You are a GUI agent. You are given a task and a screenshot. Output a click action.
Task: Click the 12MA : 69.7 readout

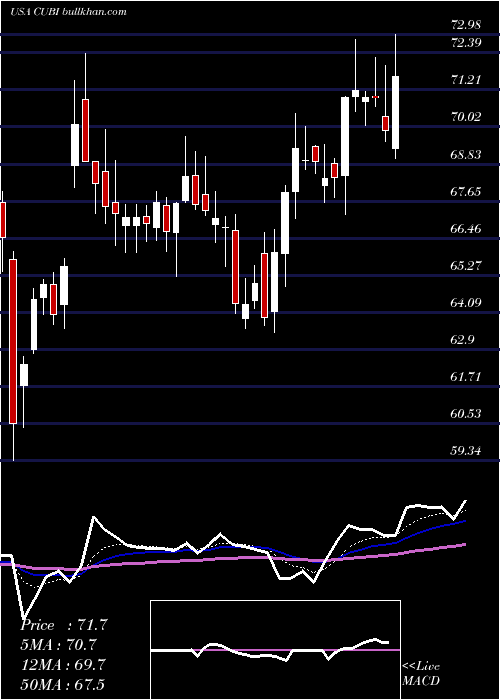tap(63, 665)
